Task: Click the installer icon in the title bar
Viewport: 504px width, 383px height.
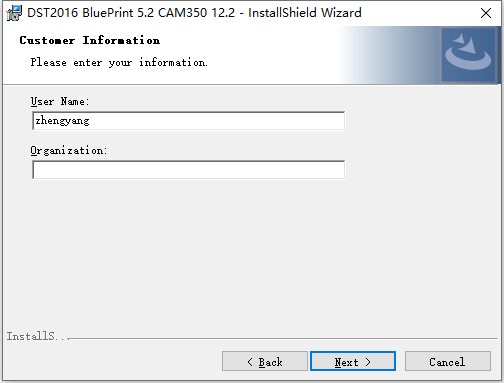Action: (14, 13)
